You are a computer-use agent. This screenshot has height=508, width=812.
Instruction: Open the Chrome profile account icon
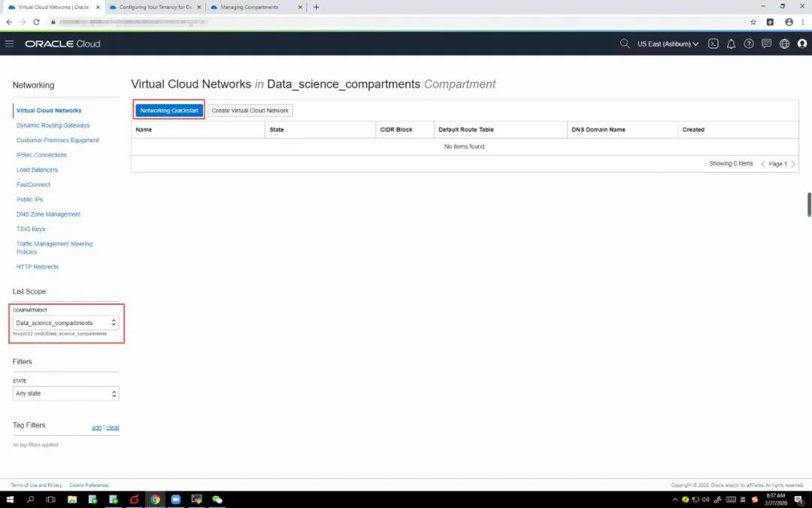click(x=789, y=22)
